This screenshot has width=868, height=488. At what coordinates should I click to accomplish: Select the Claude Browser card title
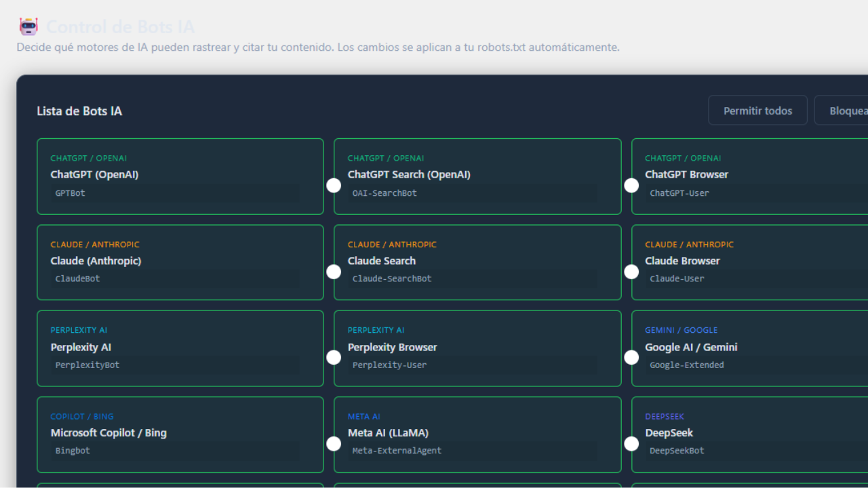[682, 261]
